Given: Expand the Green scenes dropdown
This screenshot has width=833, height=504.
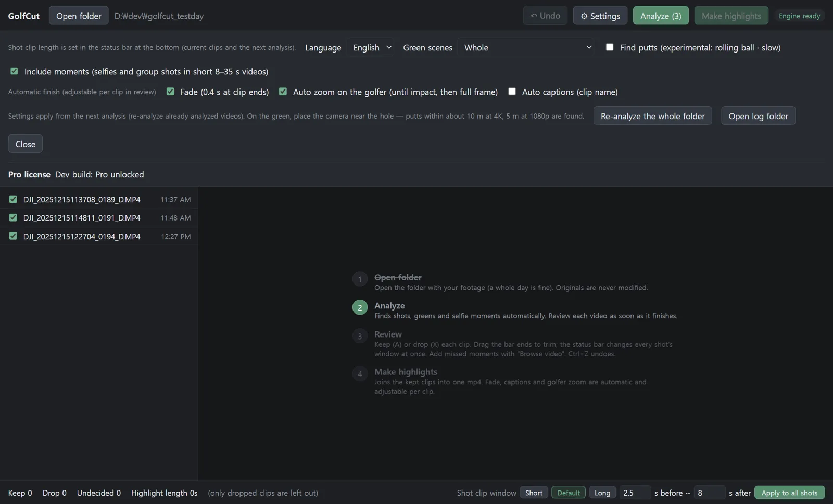Looking at the screenshot, I should point(526,47).
